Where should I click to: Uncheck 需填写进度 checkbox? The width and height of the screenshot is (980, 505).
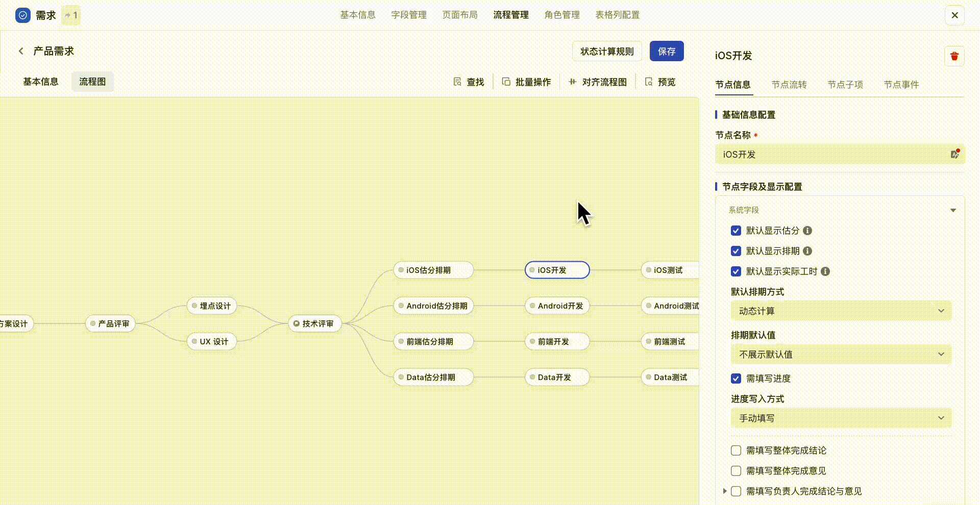click(x=736, y=378)
